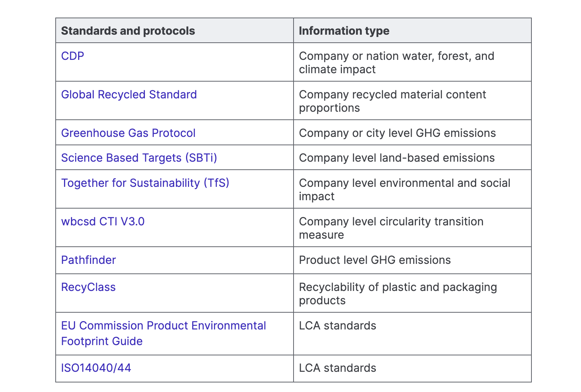The width and height of the screenshot is (581, 392).
Task: Visit the RecyClass link
Action: click(88, 287)
